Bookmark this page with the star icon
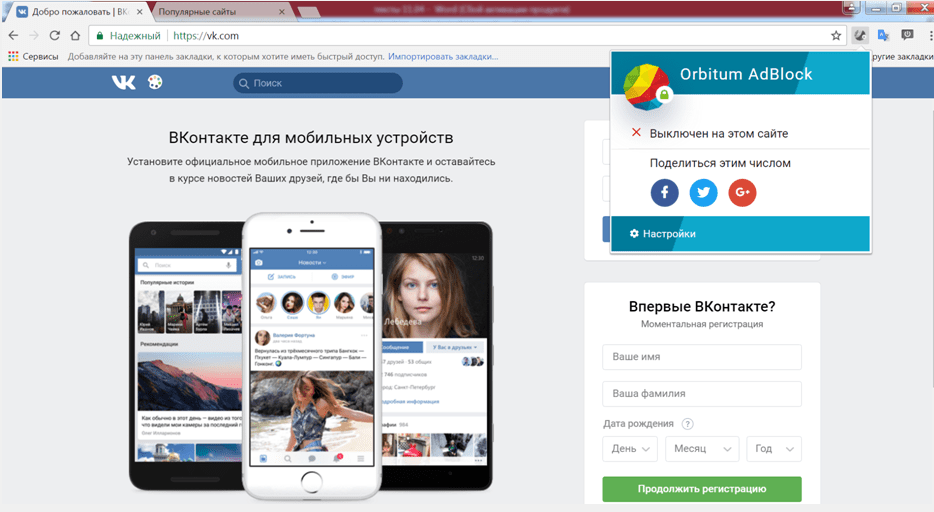Image resolution: width=934 pixels, height=512 pixels. coord(836,35)
